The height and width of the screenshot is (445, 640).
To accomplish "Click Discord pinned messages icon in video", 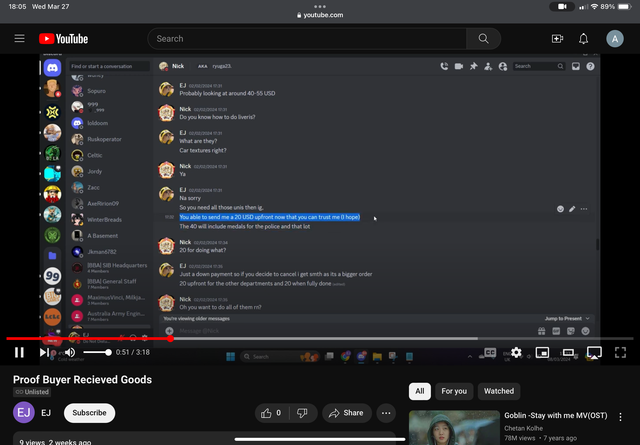I will tap(473, 66).
